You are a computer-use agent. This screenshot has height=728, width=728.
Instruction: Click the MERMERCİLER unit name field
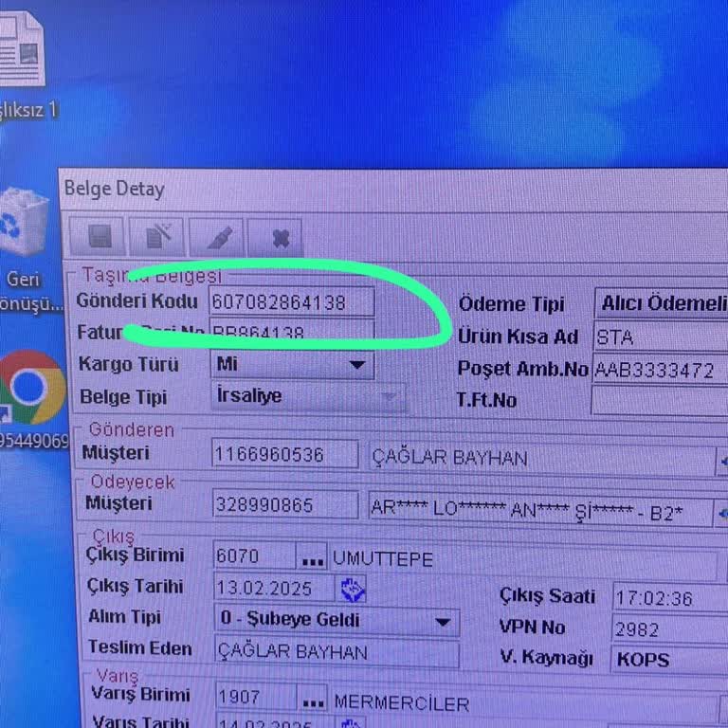[x=524, y=704]
